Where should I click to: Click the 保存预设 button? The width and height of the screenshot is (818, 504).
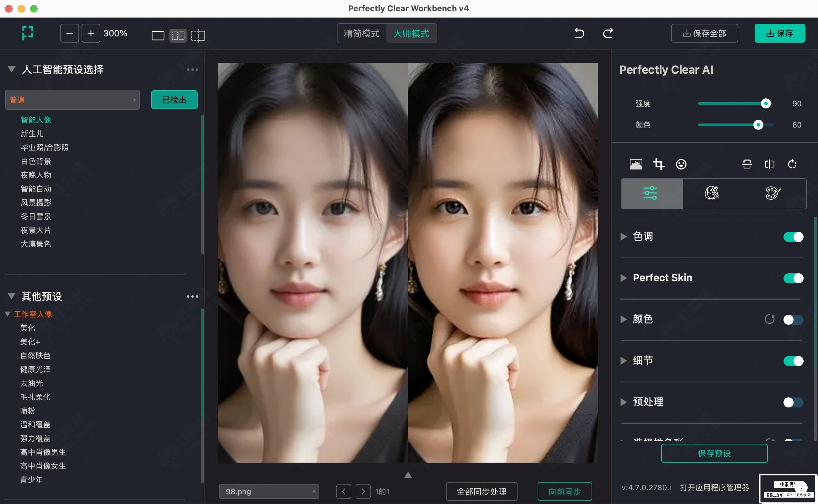(714, 453)
